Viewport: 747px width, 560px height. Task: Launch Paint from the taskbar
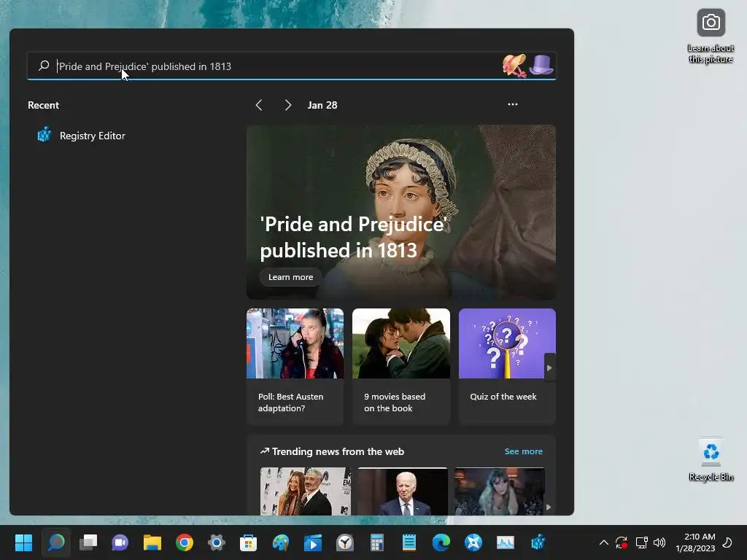[281, 542]
